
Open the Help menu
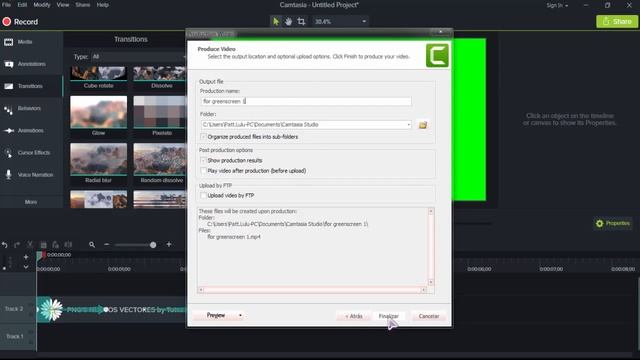click(102, 5)
